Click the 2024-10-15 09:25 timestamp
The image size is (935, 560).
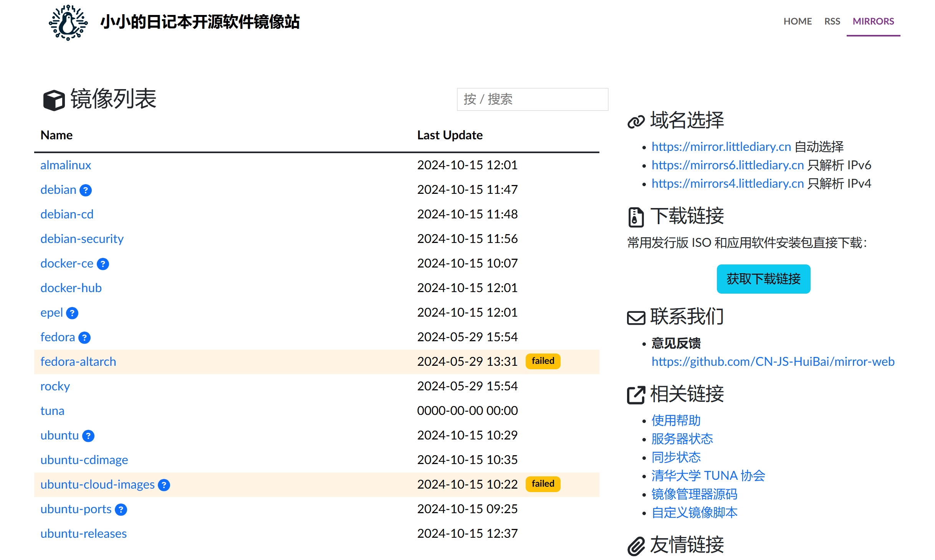tap(467, 509)
